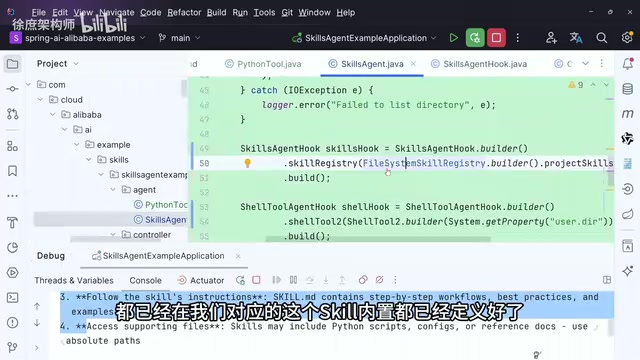Toggle View Breakpoints in debug toolbar
The width and height of the screenshot is (640, 360).
(363, 280)
